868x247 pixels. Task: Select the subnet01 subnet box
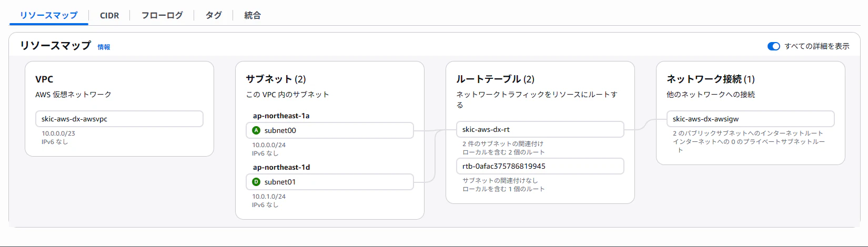(330, 182)
